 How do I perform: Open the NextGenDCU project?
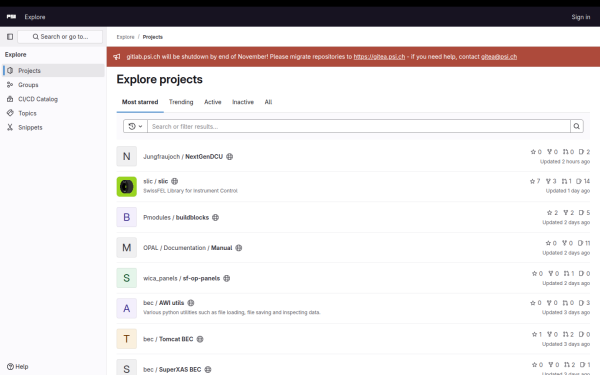click(x=183, y=157)
